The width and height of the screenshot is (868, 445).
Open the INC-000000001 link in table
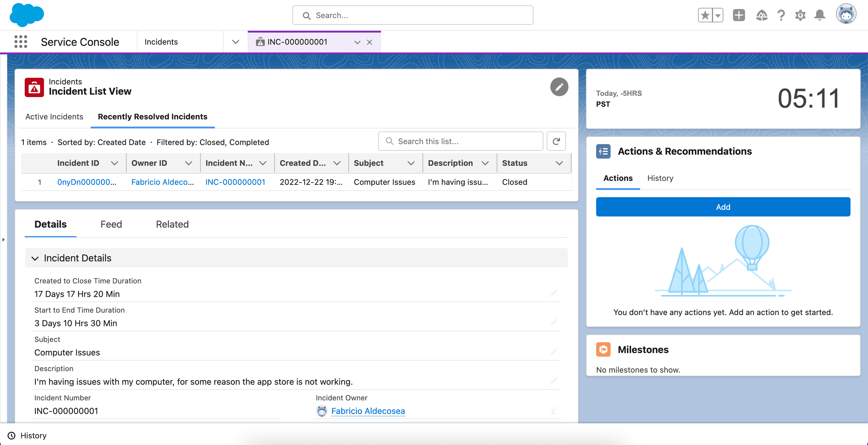coord(235,182)
